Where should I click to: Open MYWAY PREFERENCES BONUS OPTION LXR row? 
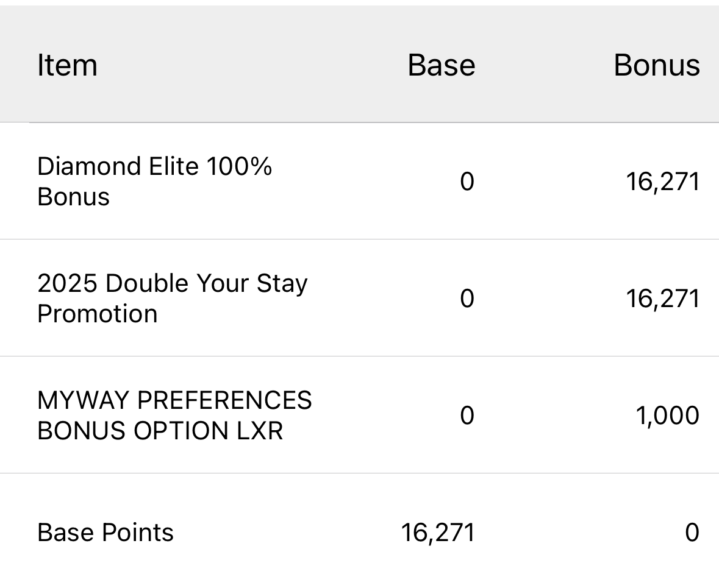[x=360, y=415]
